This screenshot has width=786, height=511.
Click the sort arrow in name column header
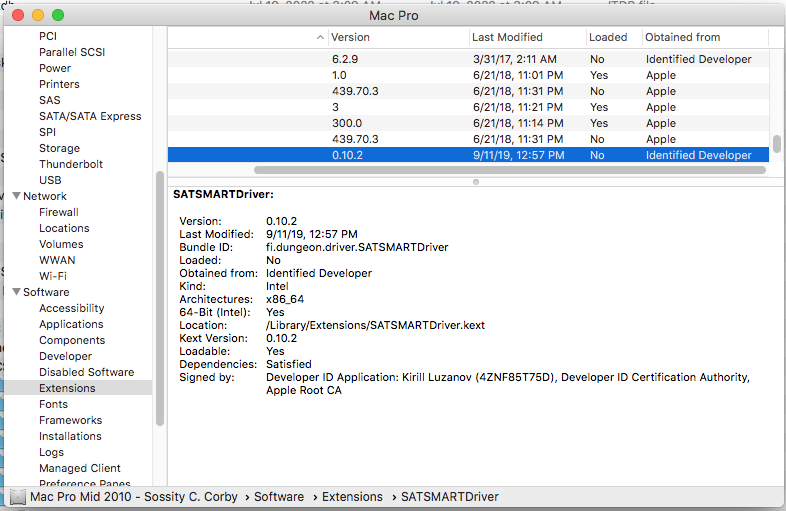pyautogui.click(x=320, y=37)
